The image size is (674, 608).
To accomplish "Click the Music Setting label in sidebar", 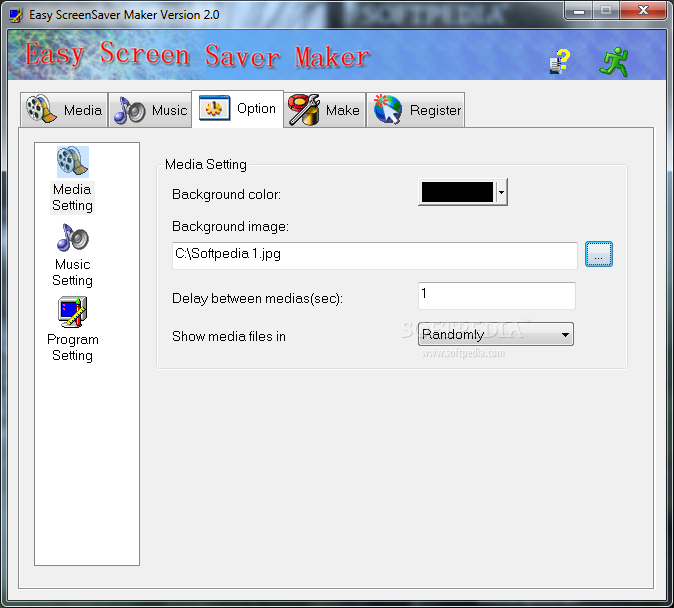I will click(x=72, y=272).
